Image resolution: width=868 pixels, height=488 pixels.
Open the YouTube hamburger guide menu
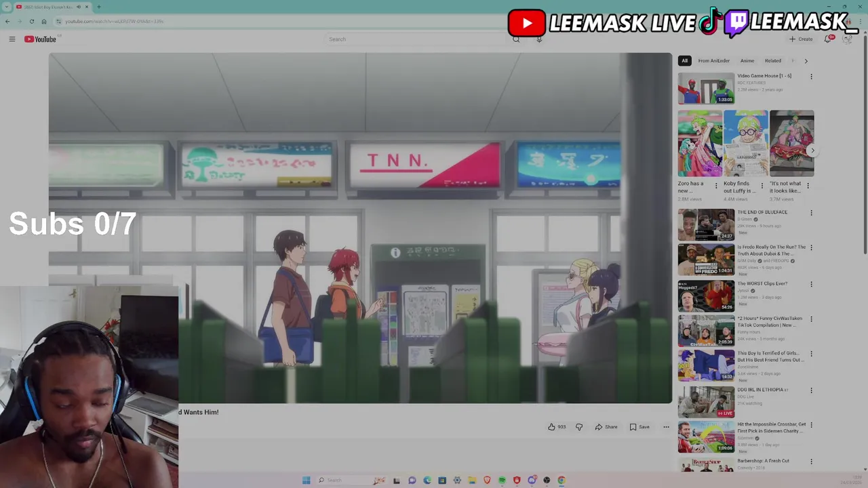point(12,39)
